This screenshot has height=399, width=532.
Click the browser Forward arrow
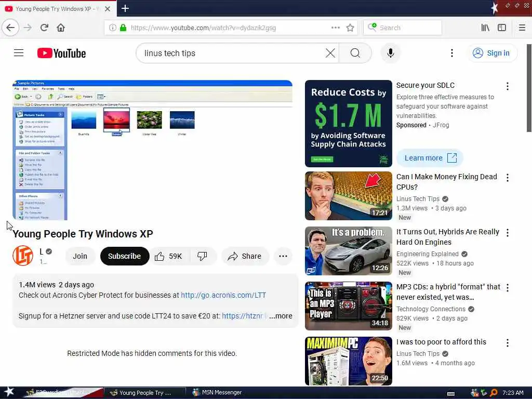pos(28,28)
